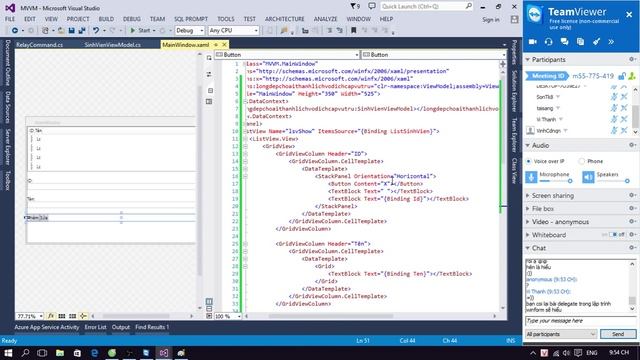Click the TeamViewer whiteboard pen icon
The width and height of the screenshot is (640, 360).
(x=596, y=42)
